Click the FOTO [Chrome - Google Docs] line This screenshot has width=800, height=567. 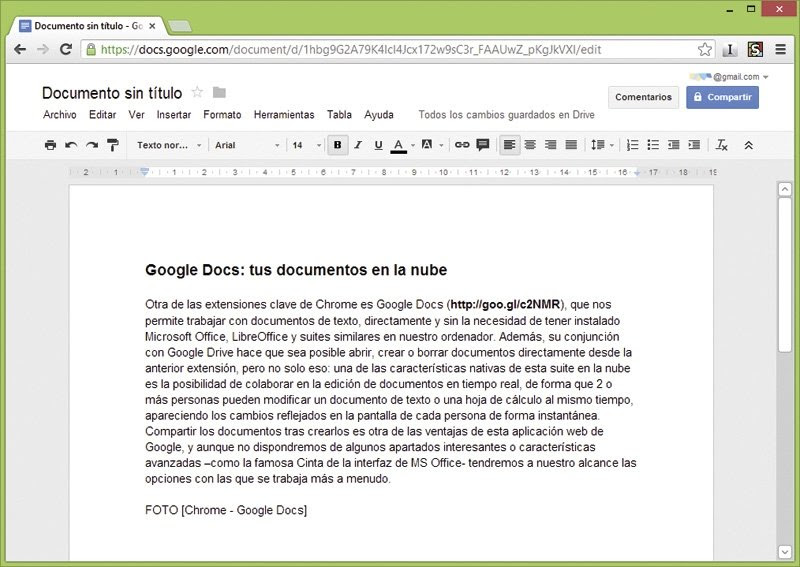coord(226,510)
